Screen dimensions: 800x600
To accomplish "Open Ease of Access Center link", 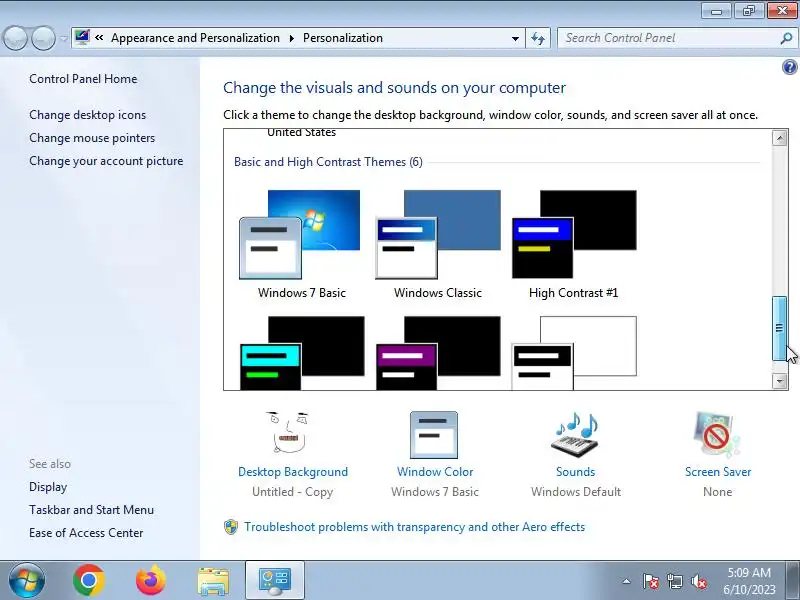I will click(x=86, y=533).
